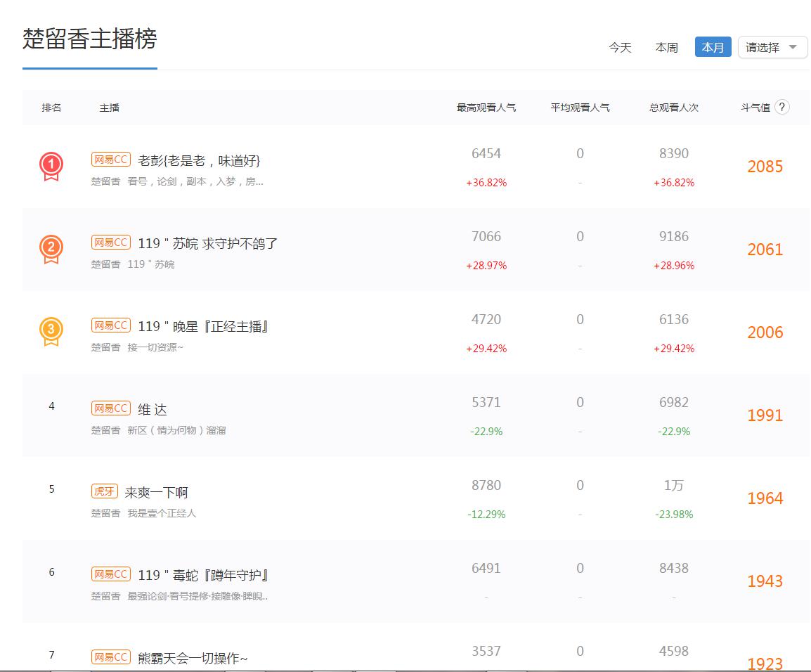
Task: Select the 本月 ranking filter
Action: pyautogui.click(x=713, y=47)
